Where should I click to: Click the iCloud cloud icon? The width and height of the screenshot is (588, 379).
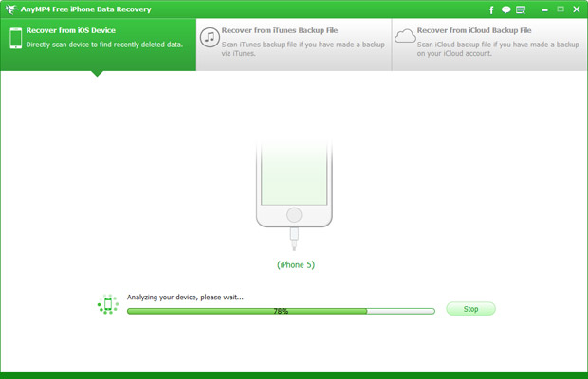point(404,38)
